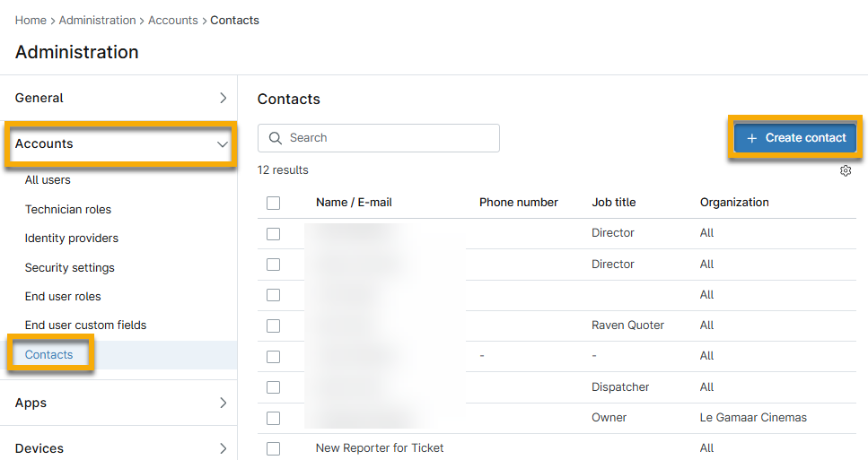Screen dimensions: 868x460
Task: Click the plus icon in Create contact
Action: point(752,138)
